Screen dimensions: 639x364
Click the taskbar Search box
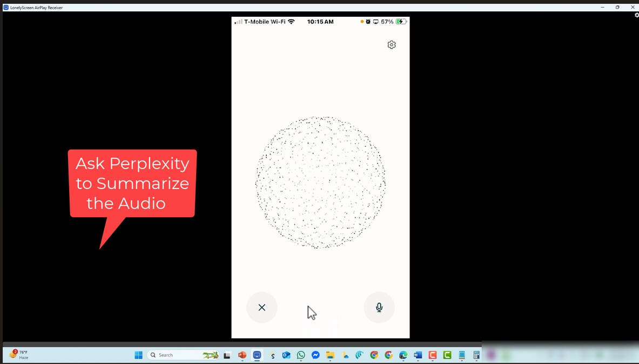(184, 355)
